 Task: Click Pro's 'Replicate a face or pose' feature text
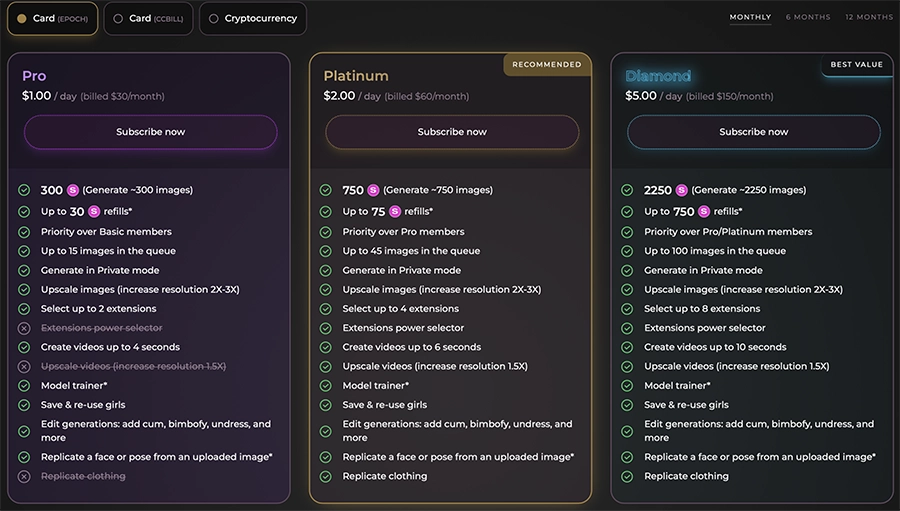(157, 457)
